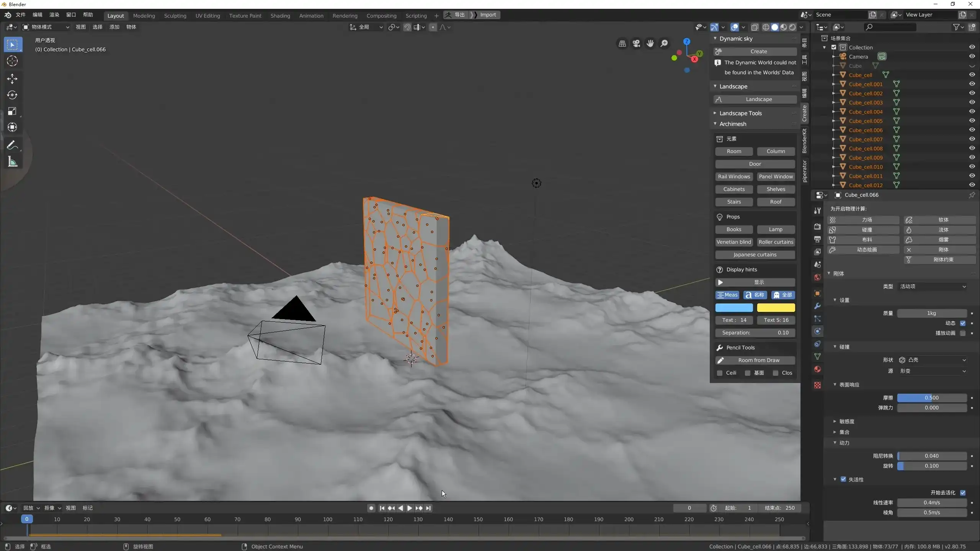Viewport: 980px width, 551px height.
Task: Open the Modifiers wrench properties tab
Action: coord(817,306)
